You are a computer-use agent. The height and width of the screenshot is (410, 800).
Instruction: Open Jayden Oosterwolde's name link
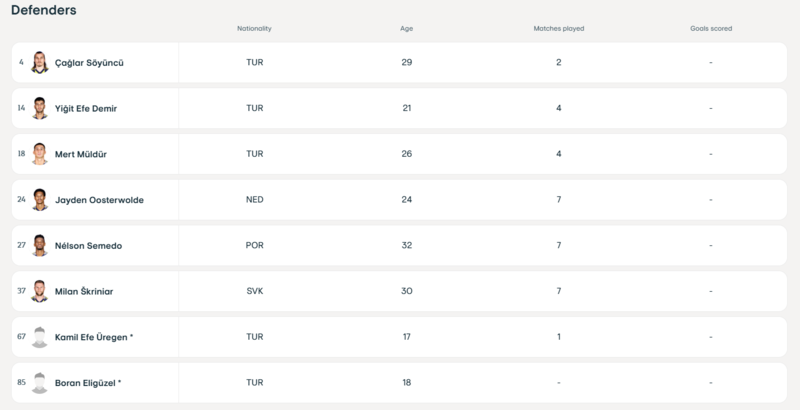point(99,200)
